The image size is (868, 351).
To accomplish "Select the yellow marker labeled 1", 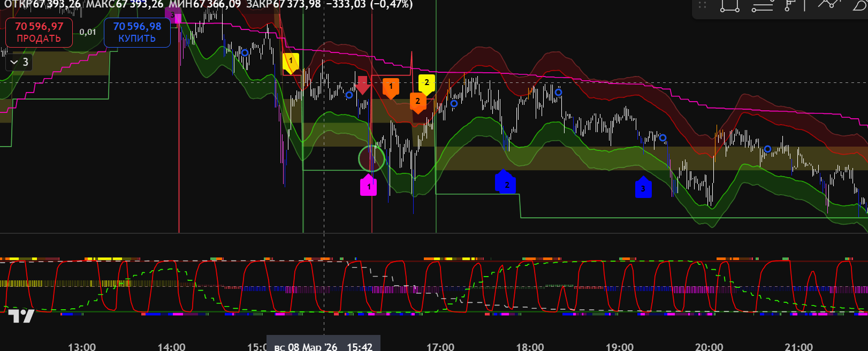I will pyautogui.click(x=291, y=62).
